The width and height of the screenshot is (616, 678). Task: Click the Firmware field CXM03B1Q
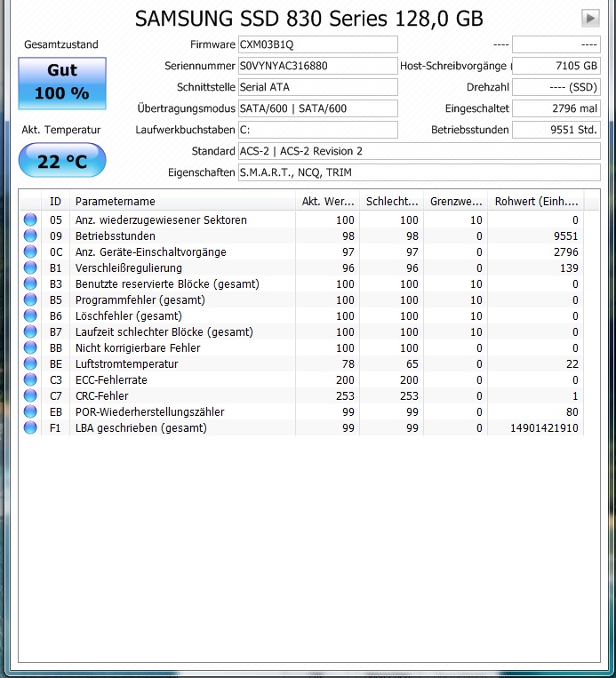point(318,44)
